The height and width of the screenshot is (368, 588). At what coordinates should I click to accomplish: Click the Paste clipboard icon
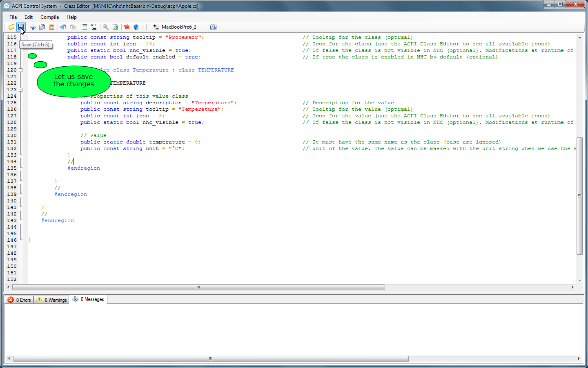click(51, 27)
